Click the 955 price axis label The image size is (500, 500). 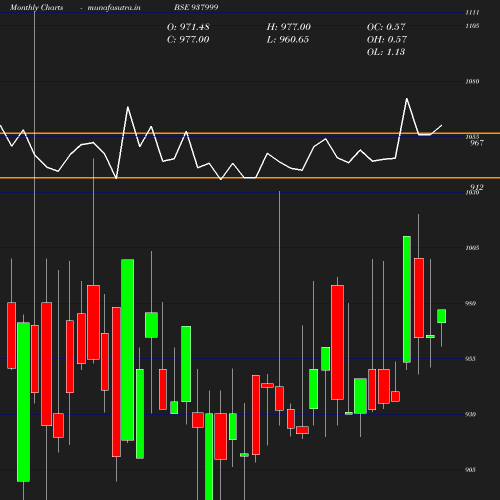(x=470, y=359)
